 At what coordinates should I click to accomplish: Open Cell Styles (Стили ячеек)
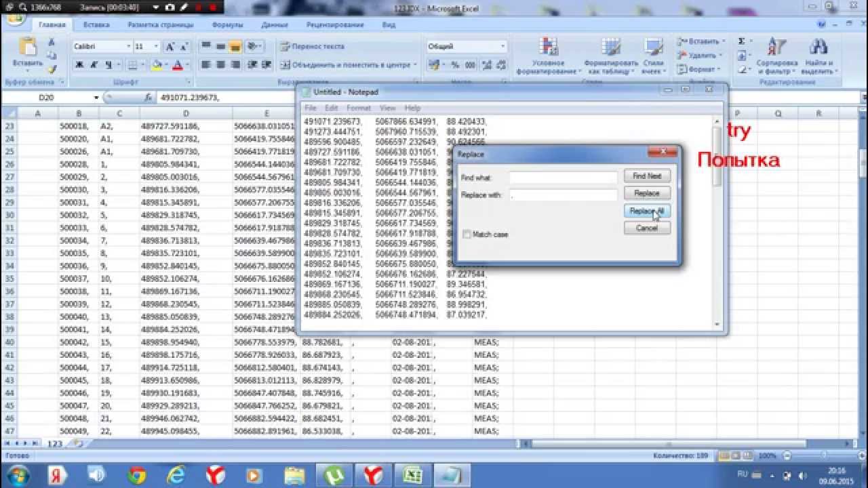pyautogui.click(x=654, y=56)
